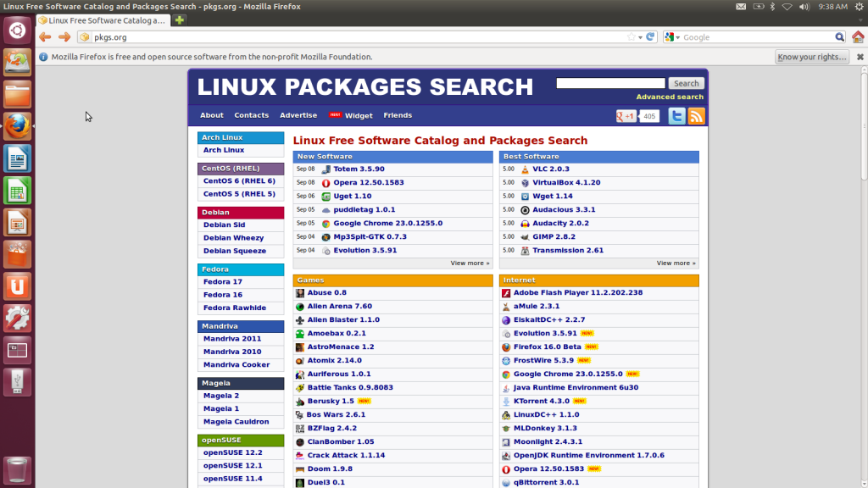Screen dimensions: 868x488
Task: Open Java Runtime Environment 6u30 link
Action: [x=576, y=387]
